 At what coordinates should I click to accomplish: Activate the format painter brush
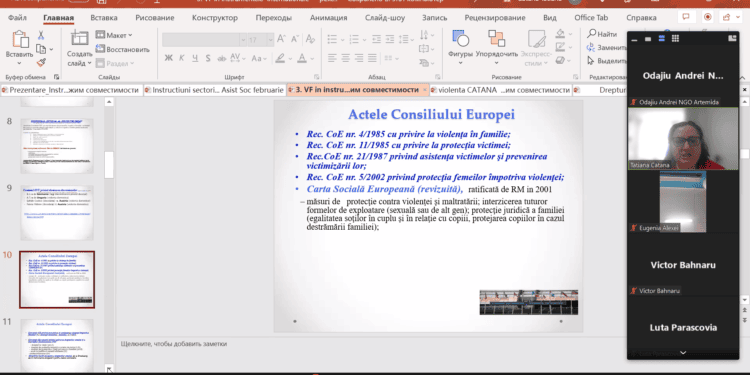click(x=41, y=62)
